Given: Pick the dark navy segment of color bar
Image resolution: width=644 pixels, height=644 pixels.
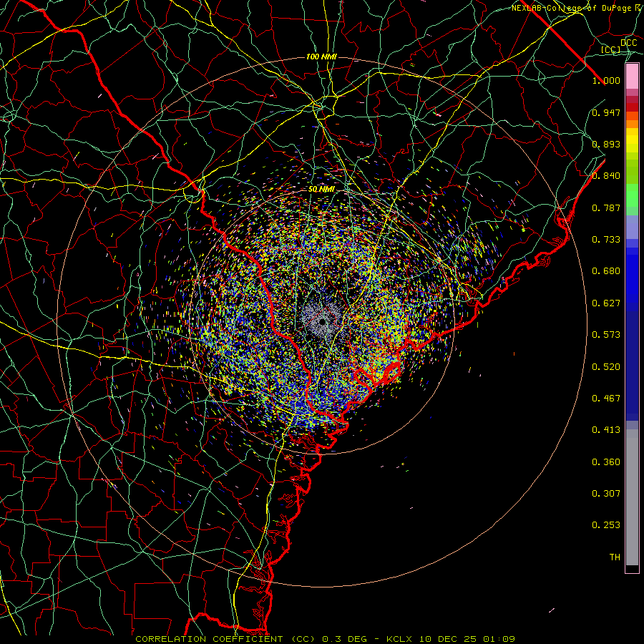Looking at the screenshot, I should point(632,366).
